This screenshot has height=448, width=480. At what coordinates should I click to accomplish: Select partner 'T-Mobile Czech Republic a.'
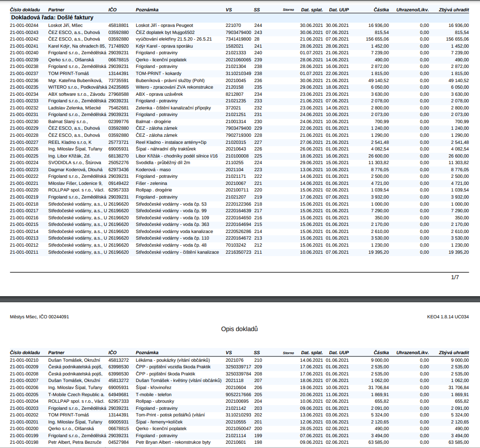pyautogui.click(x=76, y=394)
